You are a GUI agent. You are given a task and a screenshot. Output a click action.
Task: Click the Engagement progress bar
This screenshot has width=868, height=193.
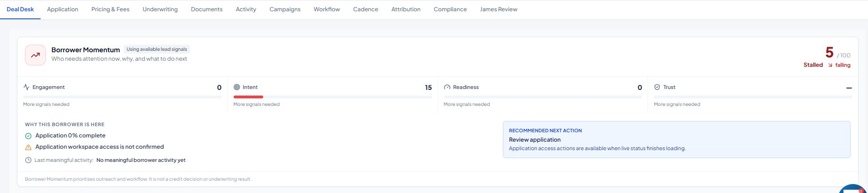[122, 97]
